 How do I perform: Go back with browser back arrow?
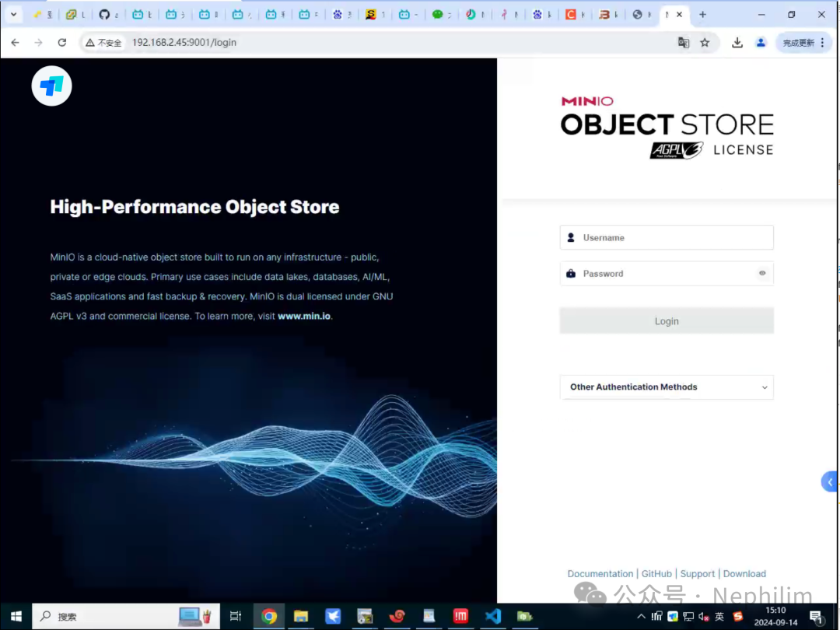pos(15,42)
